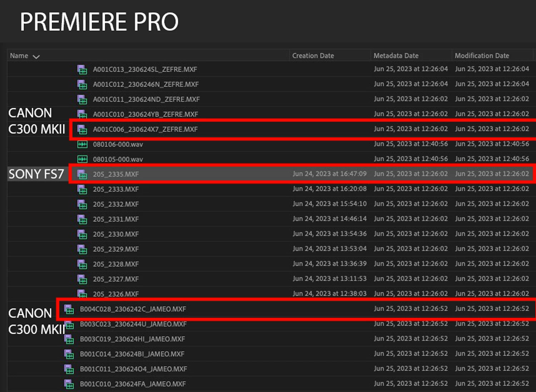Click the clip icon beside B003C023_2306244U_JAMEO.MXF
Viewport: 536px width, 392px height.
70,325
